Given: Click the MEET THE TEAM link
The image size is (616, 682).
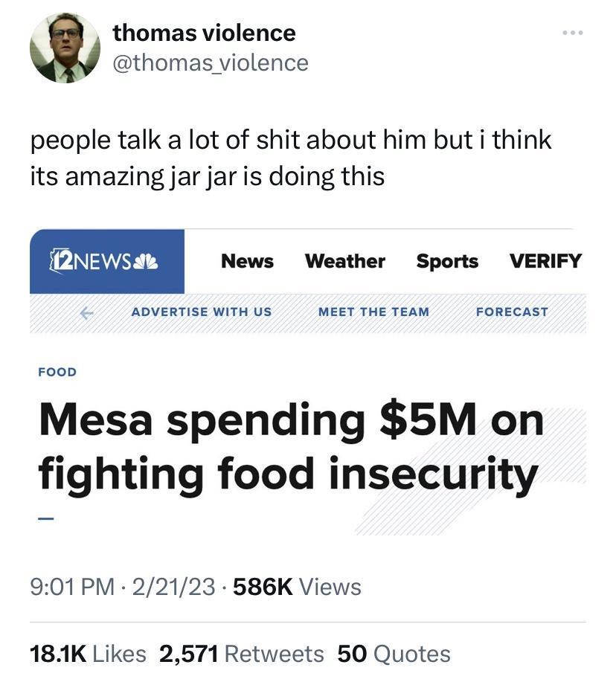Looking at the screenshot, I should tap(373, 312).
